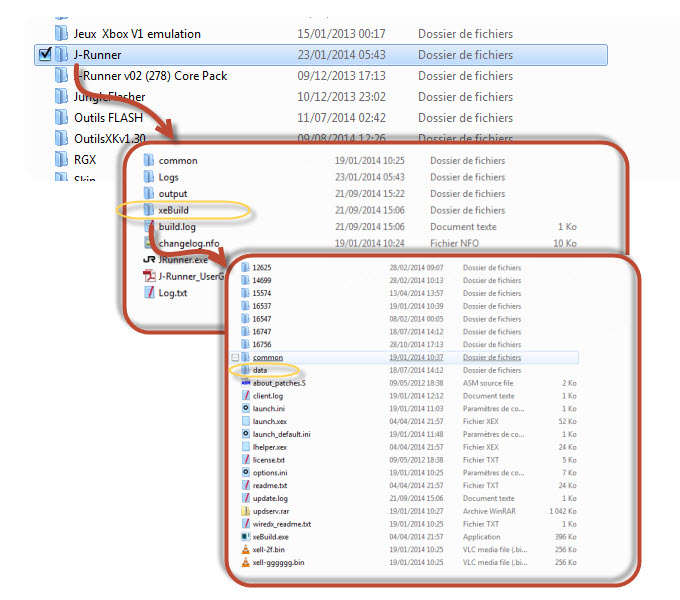Screen dimensions: 680x600
Task: Open the underlined common folder link
Action: pos(268,357)
